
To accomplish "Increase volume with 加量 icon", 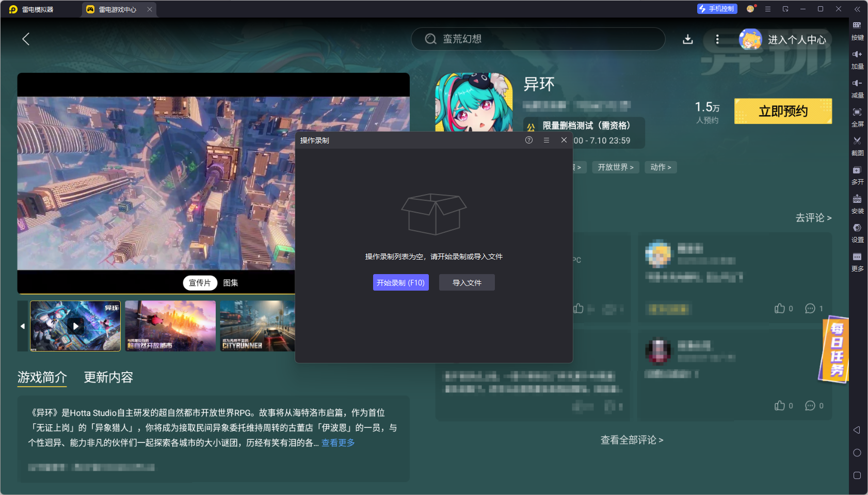I will 857,59.
